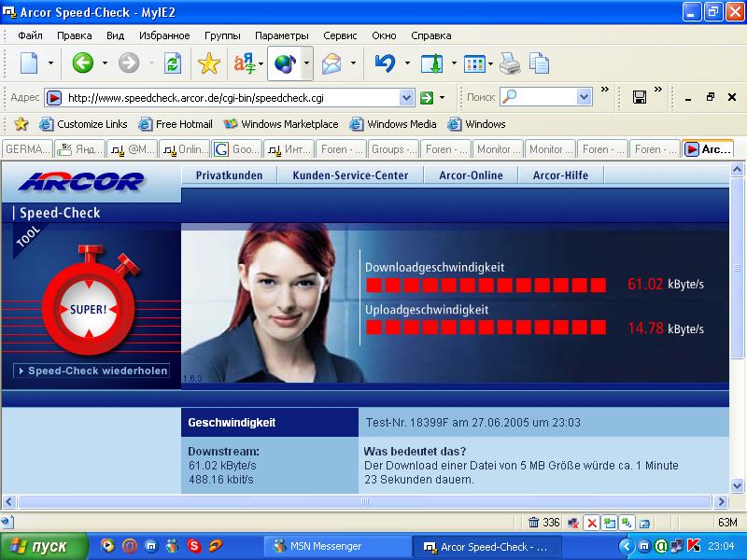The width and height of the screenshot is (747, 560).
Task: Click the red X status bar icon
Action: click(x=592, y=523)
